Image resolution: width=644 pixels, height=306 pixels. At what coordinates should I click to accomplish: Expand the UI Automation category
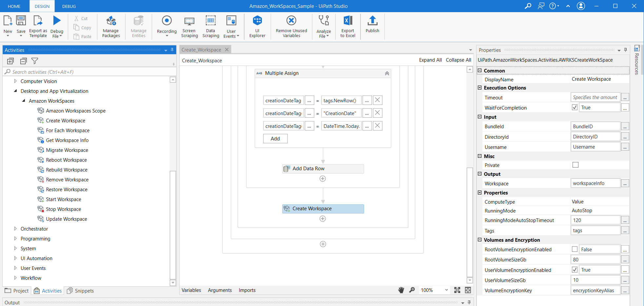[15, 258]
